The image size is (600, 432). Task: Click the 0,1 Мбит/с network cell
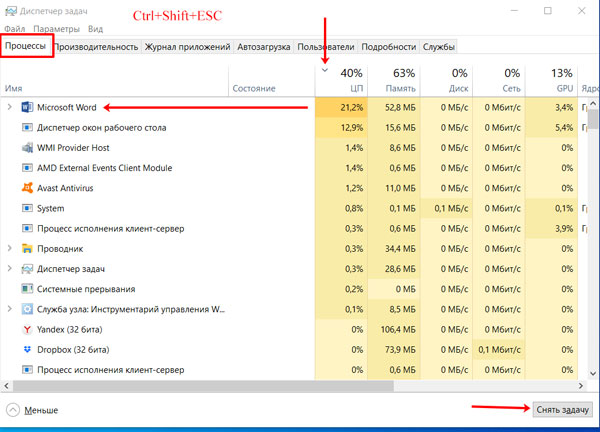click(499, 350)
